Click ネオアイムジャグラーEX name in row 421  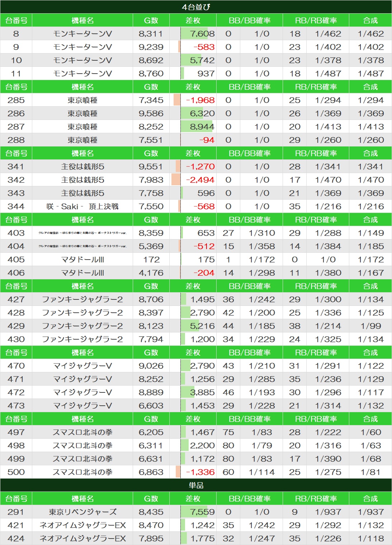tap(82, 525)
